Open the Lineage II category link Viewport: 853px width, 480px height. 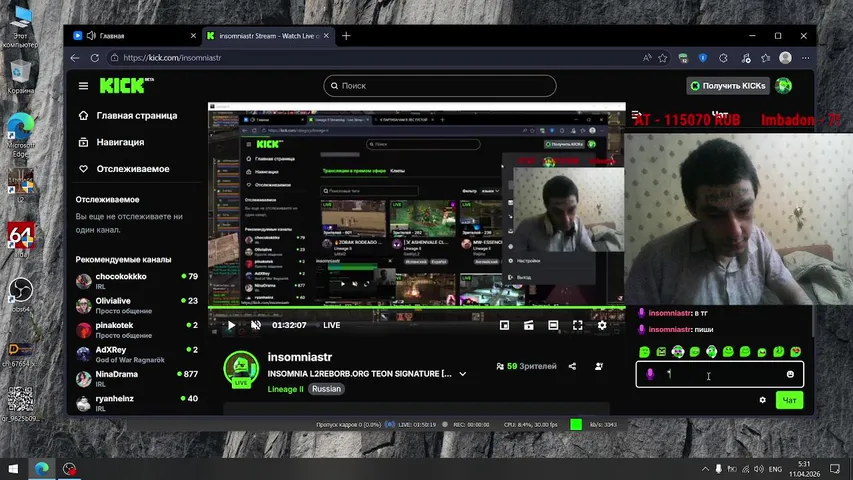[x=285, y=389]
